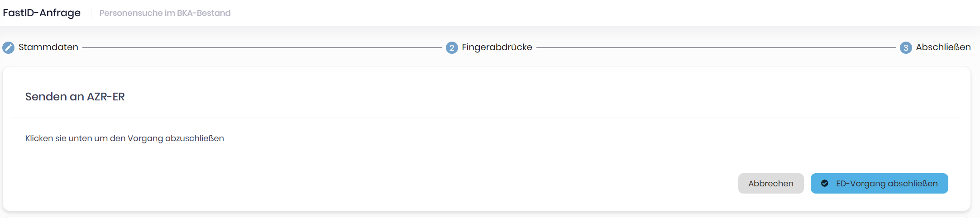Screen dimensions: 980x218
Task: Click the vertical divider beside FastID-Anfrage title
Action: pyautogui.click(x=92, y=13)
